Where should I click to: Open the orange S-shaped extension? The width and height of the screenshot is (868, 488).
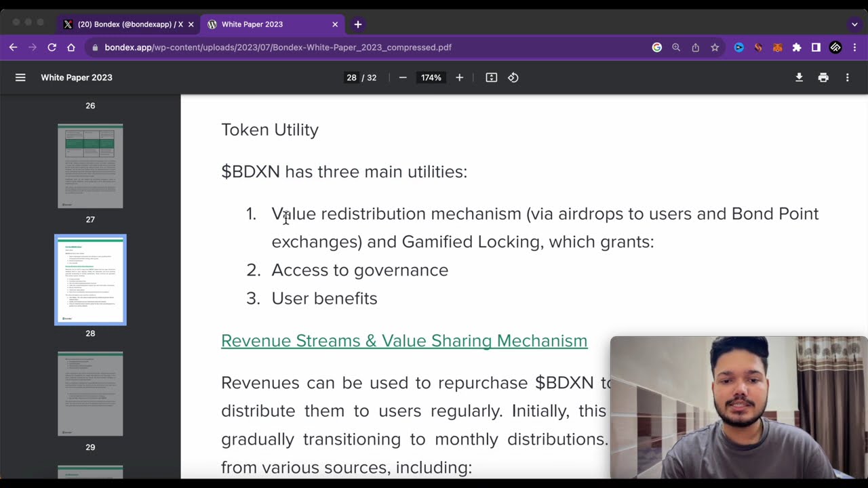pyautogui.click(x=758, y=47)
